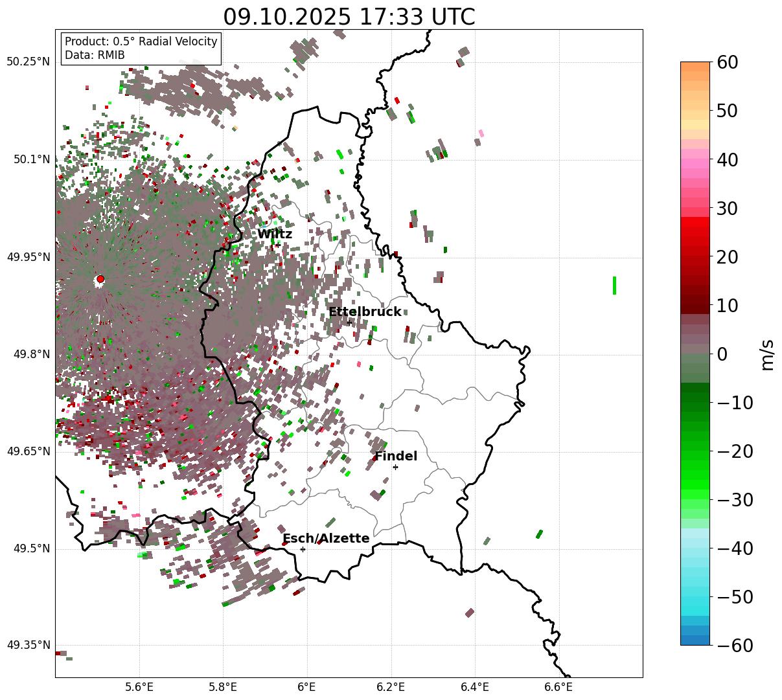Pick the gray colorbar band at 0
Image resolution: width=782 pixels, height=700 pixels.
point(695,348)
